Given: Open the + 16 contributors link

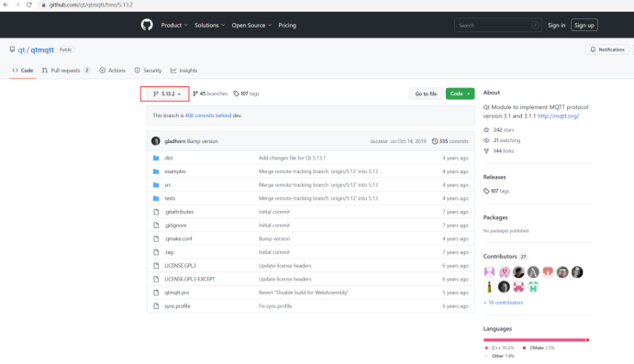Looking at the screenshot, I should click(503, 303).
